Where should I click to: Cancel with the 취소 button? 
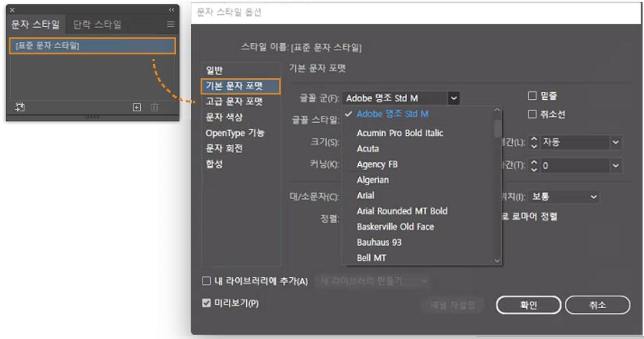[597, 305]
